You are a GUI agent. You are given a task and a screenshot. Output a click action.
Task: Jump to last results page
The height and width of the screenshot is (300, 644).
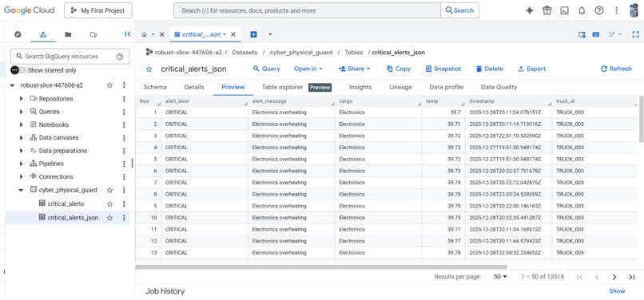(x=632, y=277)
